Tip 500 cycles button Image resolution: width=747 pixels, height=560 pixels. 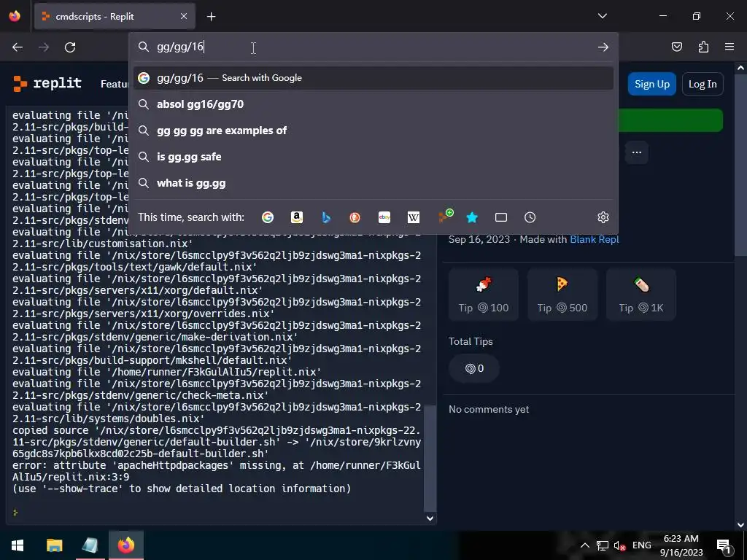(x=562, y=295)
